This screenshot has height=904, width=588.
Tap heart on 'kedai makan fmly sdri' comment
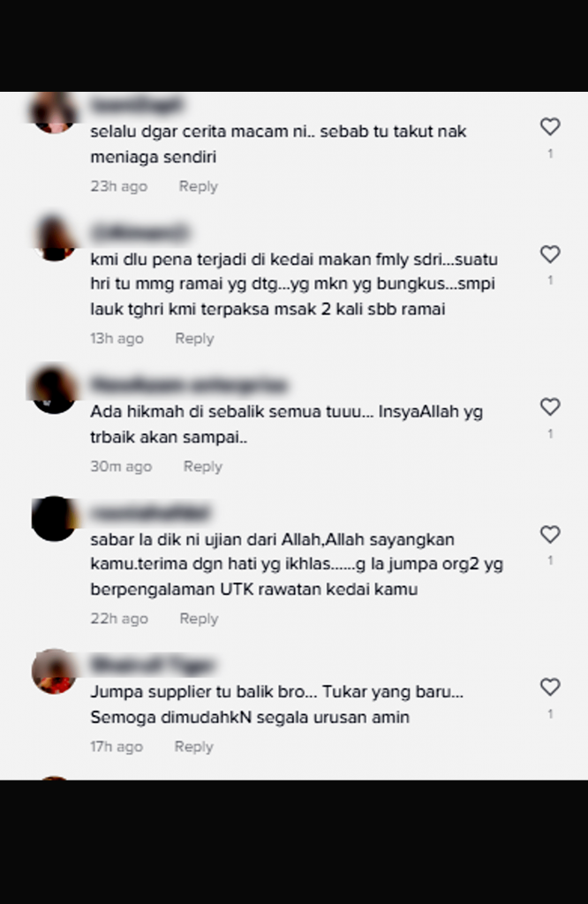pos(550,253)
